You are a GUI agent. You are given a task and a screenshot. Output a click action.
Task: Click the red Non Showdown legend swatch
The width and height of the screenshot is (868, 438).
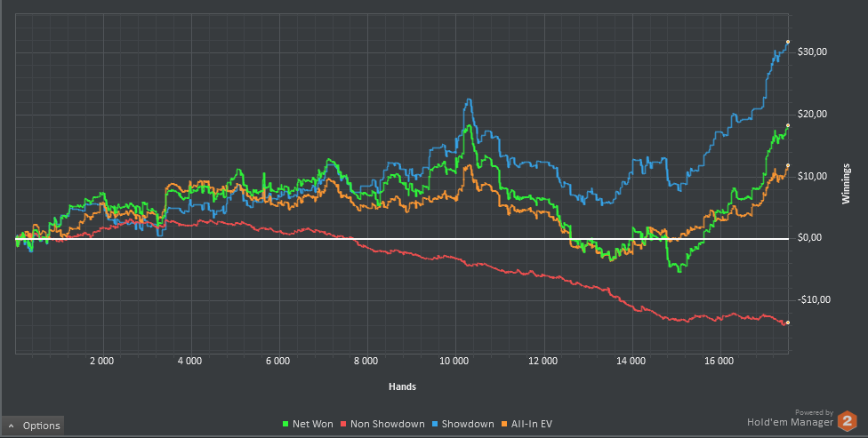pos(343,425)
